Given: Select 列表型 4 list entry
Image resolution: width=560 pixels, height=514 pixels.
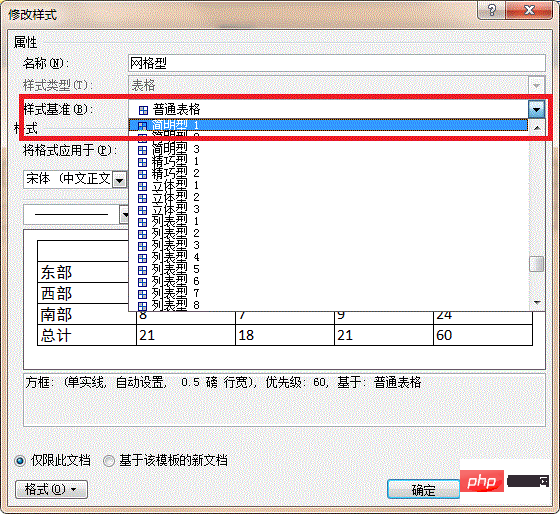Looking at the screenshot, I should [x=328, y=257].
